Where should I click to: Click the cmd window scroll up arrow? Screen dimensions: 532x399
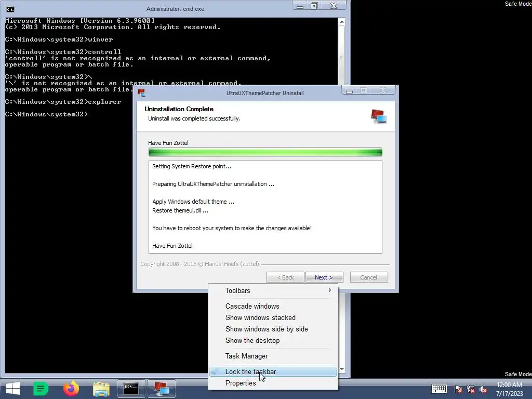coord(342,22)
